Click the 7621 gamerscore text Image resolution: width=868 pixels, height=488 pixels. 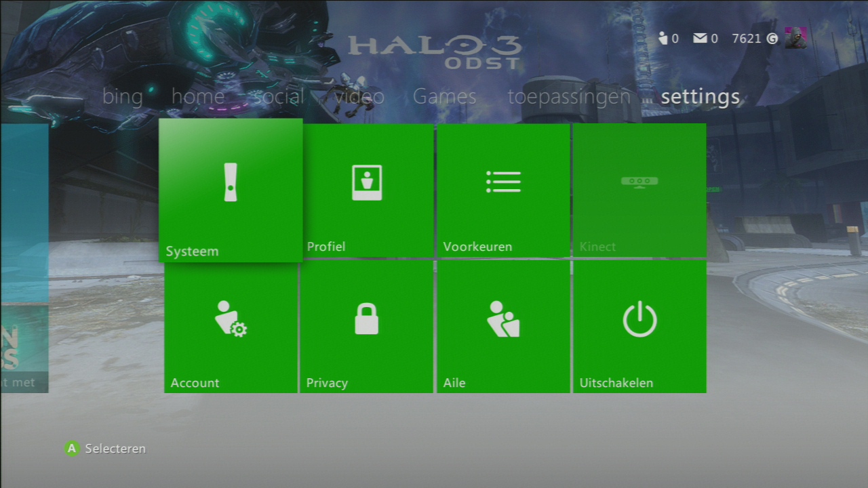(x=747, y=39)
